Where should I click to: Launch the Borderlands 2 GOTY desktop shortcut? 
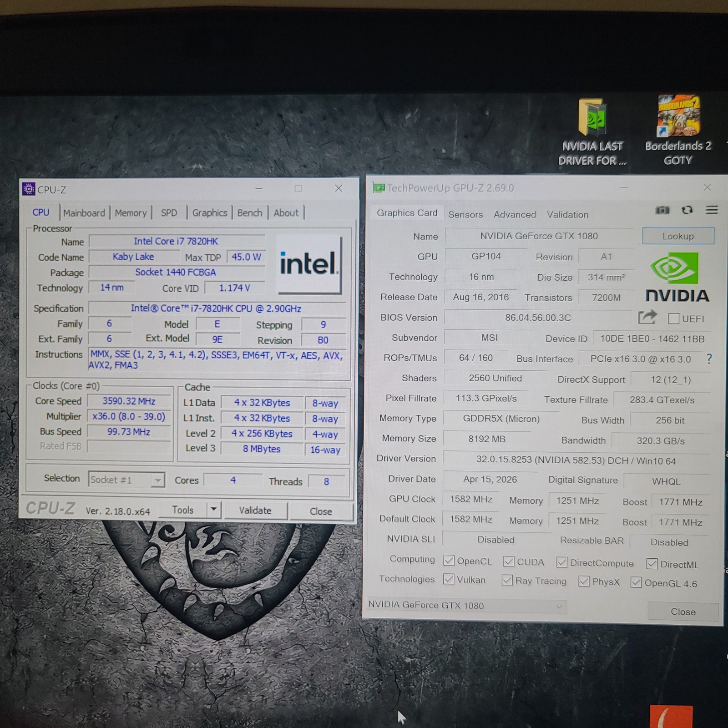[x=678, y=131]
